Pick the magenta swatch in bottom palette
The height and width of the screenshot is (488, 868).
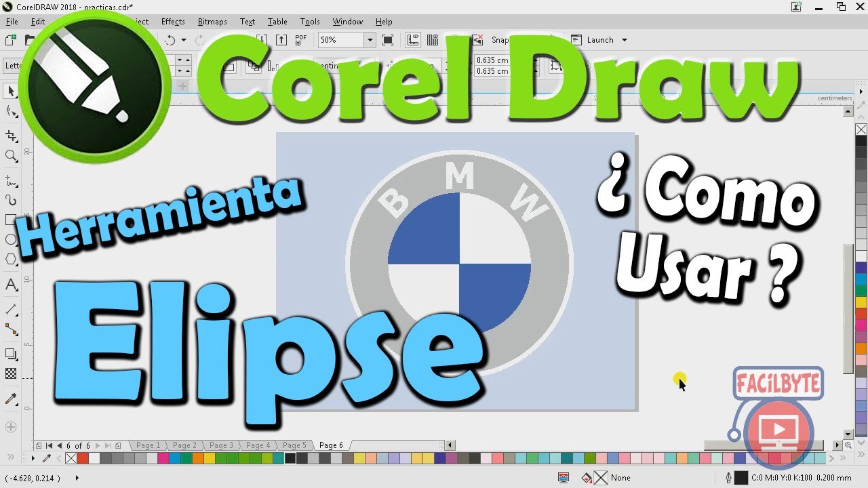pos(163,459)
